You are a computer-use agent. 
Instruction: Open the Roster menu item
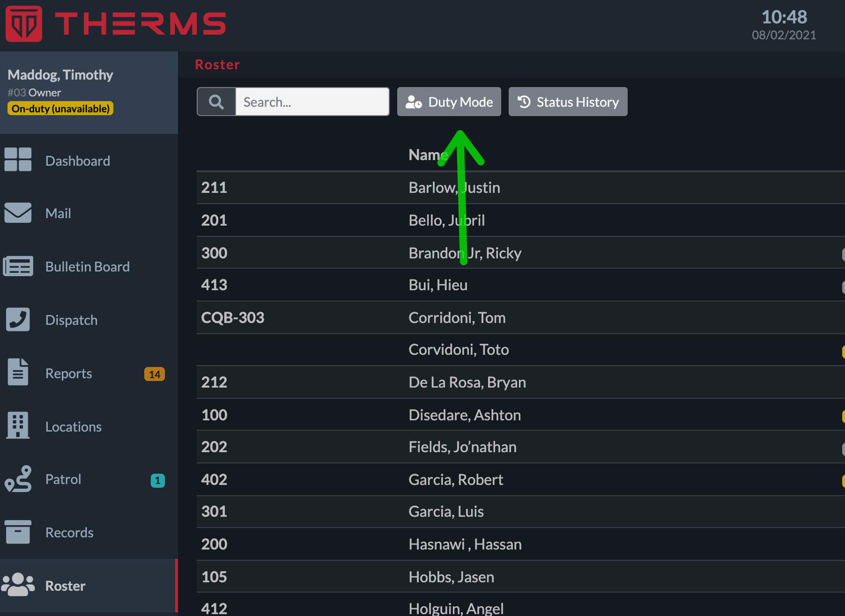tap(65, 586)
